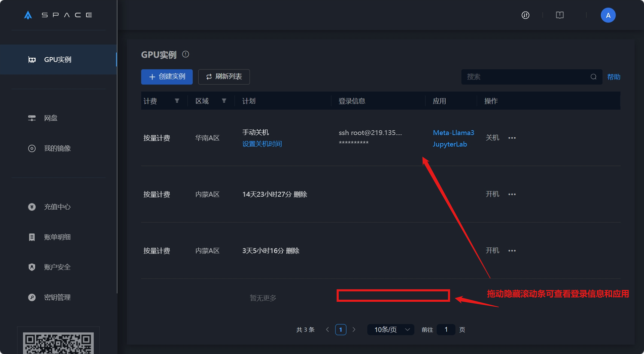This screenshot has width=644, height=354.
Task: Click 设置关机时间 link
Action: pyautogui.click(x=262, y=144)
